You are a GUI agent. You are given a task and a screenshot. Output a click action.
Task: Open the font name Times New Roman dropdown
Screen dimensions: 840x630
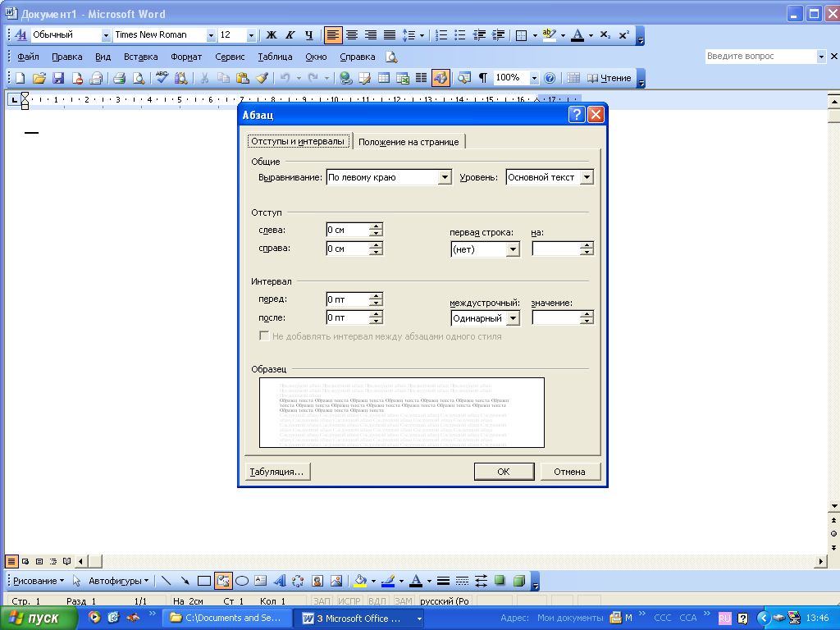pos(211,35)
